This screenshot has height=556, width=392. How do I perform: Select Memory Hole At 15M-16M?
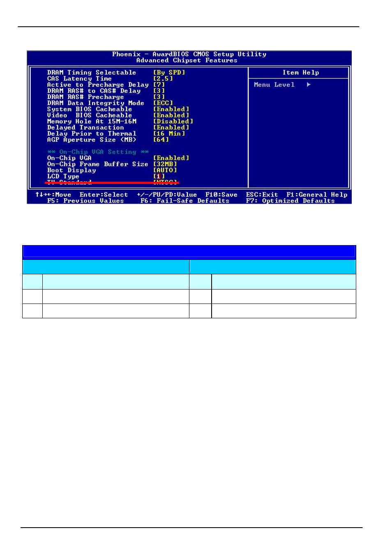(x=92, y=121)
